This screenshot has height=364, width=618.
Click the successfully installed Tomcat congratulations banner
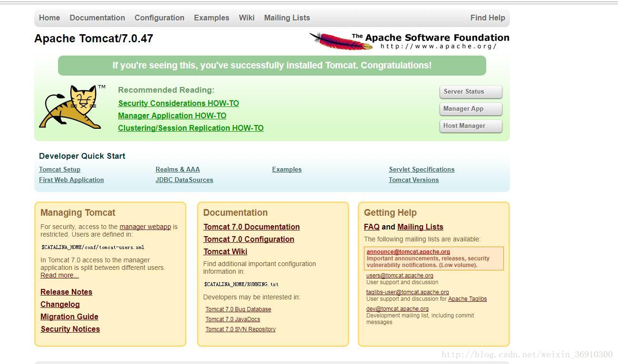[x=272, y=66]
